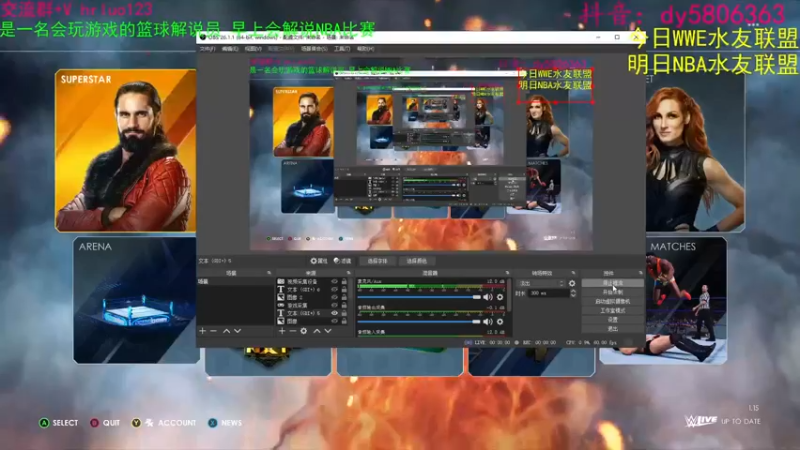Click the 游戏采集 gamepad source icon
800x450 pixels.
click(x=281, y=305)
